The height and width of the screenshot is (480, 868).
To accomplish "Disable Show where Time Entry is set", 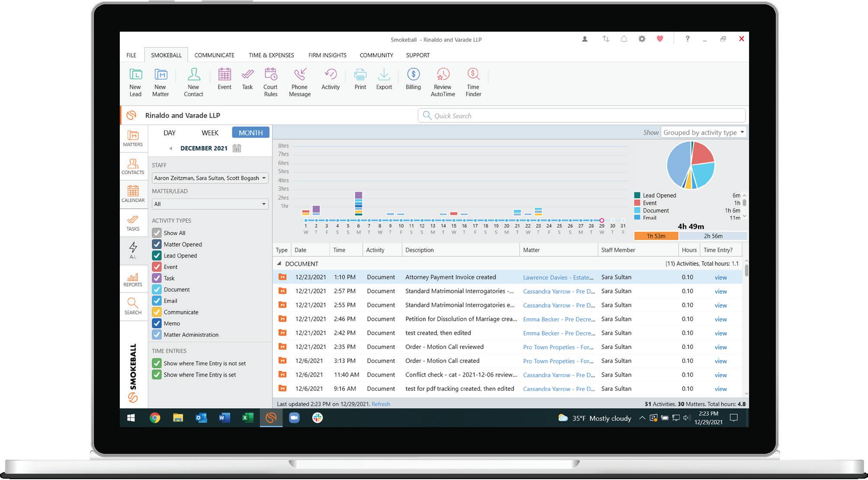I will click(157, 375).
